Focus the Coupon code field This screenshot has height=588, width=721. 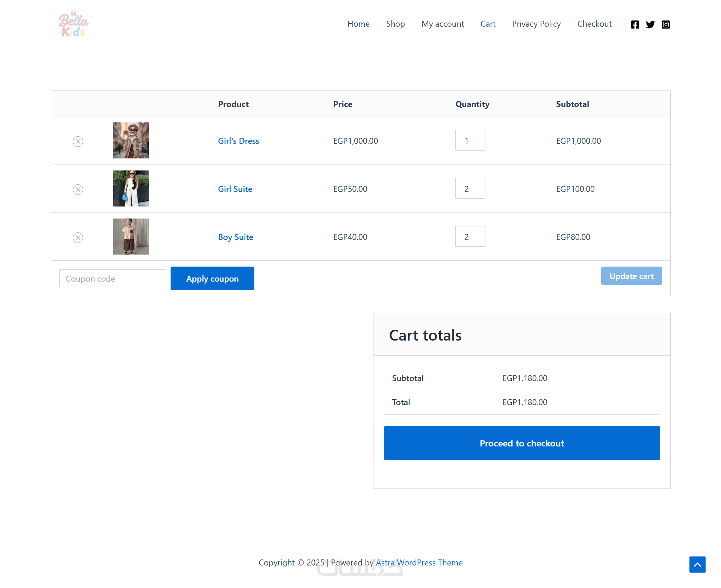click(112, 278)
